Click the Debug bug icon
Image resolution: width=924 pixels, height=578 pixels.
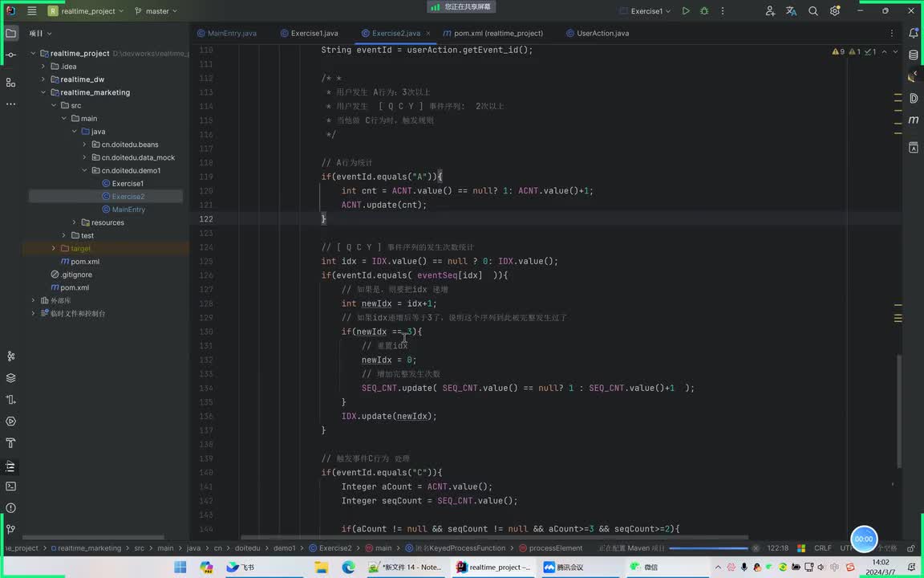click(704, 11)
